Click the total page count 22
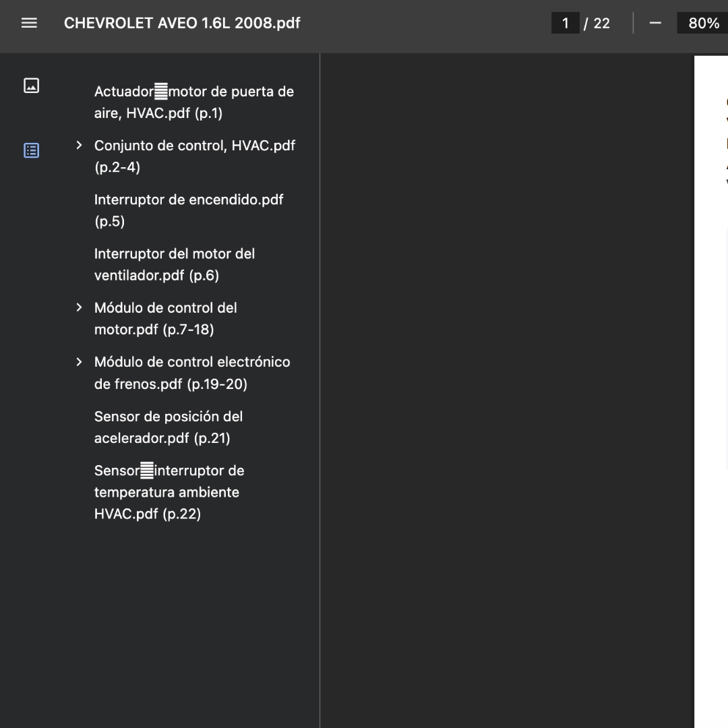The image size is (728, 728). [x=601, y=23]
